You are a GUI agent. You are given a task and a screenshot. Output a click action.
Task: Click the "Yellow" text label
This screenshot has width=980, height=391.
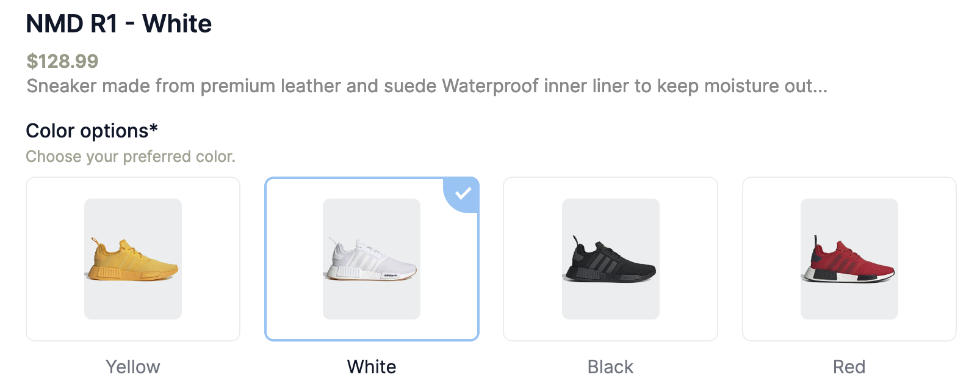(133, 367)
